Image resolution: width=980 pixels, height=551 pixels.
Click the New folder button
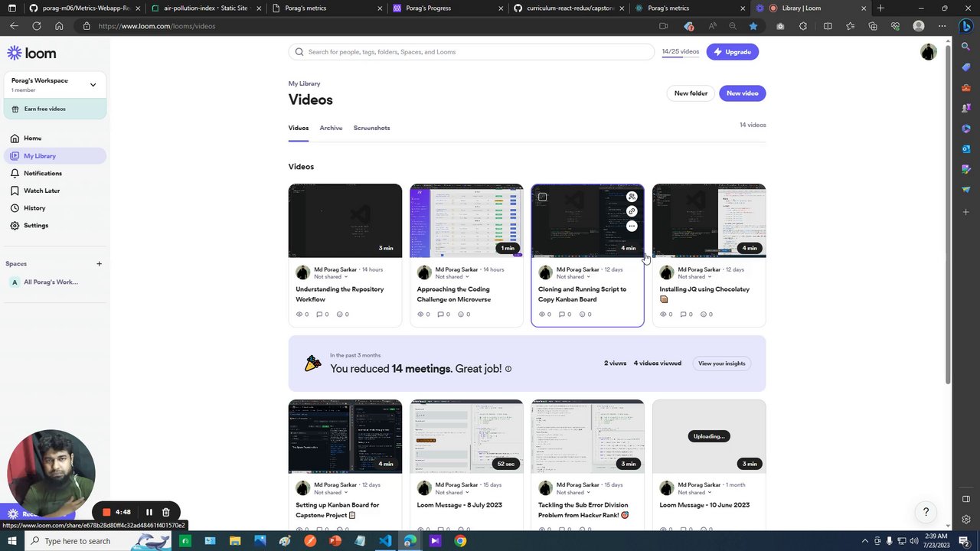[x=691, y=93]
